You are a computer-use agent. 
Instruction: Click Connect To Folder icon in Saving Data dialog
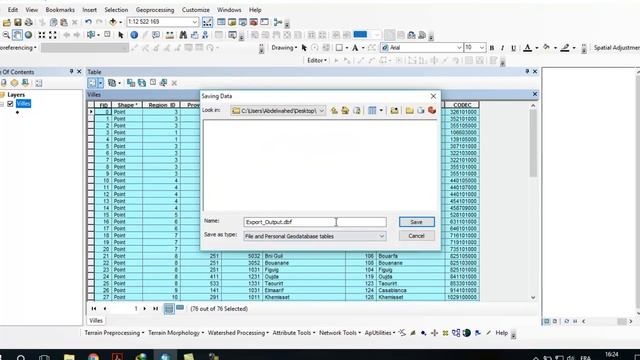[394, 111]
